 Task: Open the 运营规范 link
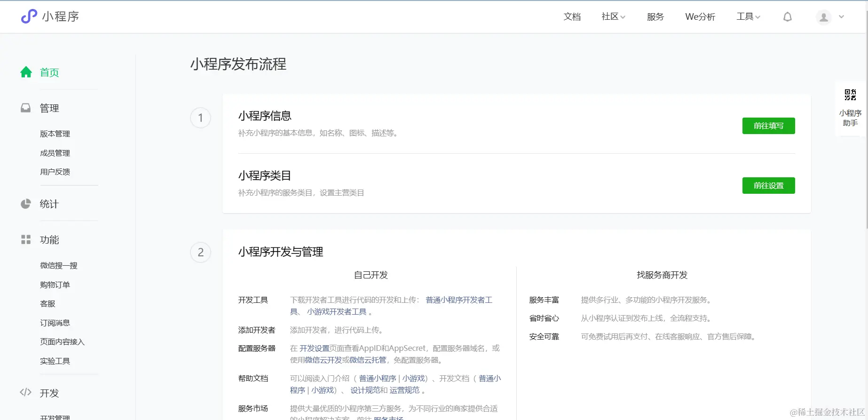coord(404,390)
